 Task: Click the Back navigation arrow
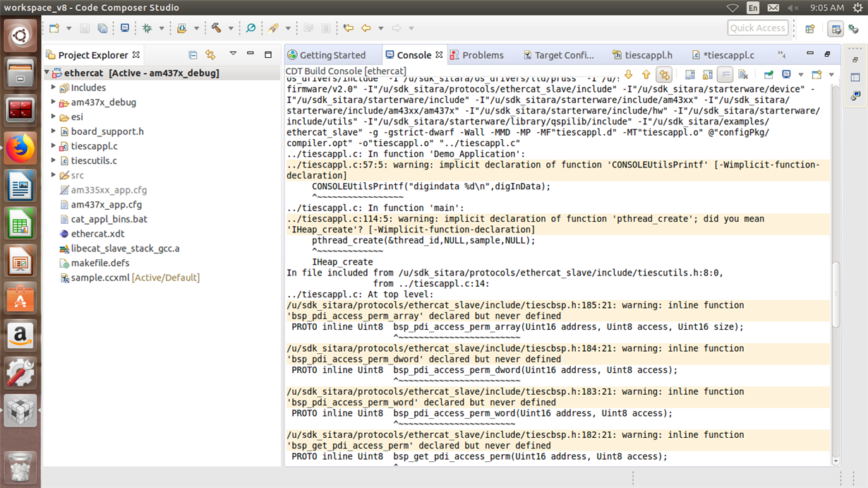click(x=366, y=28)
